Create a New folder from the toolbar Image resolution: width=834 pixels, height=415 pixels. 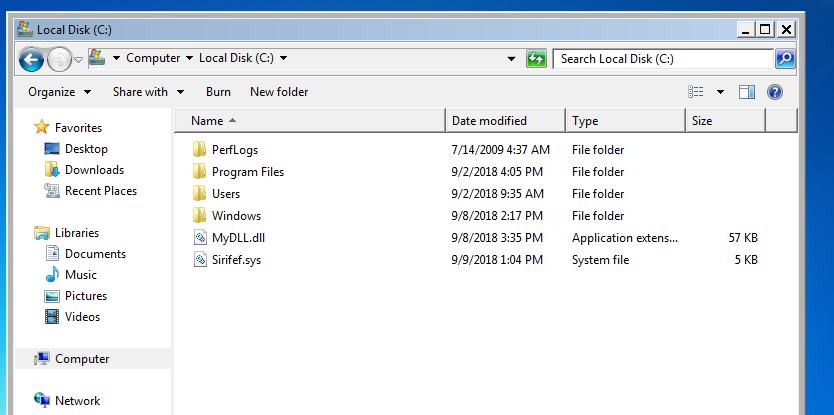coord(279,92)
